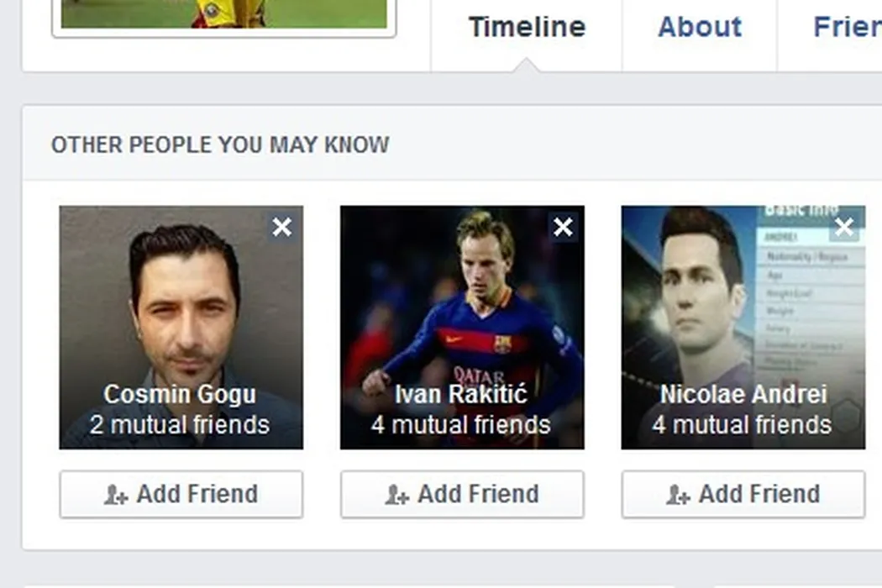The width and height of the screenshot is (882, 588).
Task: Click Add Friend under Nicolae Andrei
Action: point(743,494)
